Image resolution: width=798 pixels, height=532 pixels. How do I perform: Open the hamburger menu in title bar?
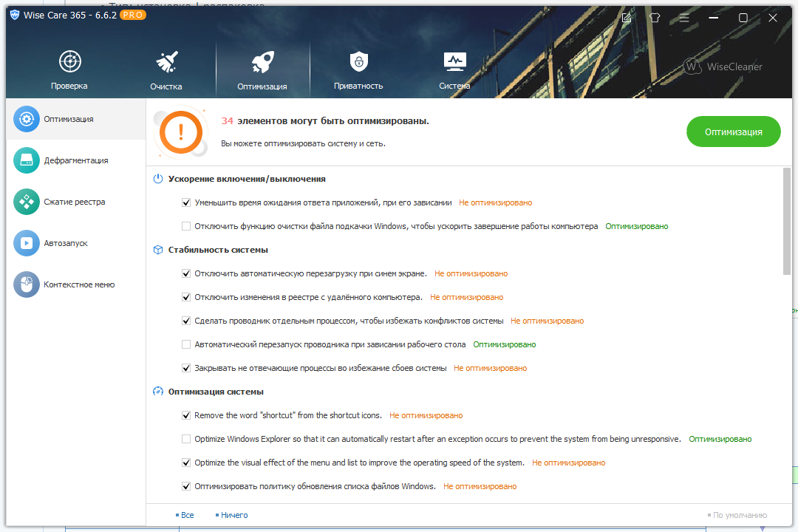pos(684,18)
